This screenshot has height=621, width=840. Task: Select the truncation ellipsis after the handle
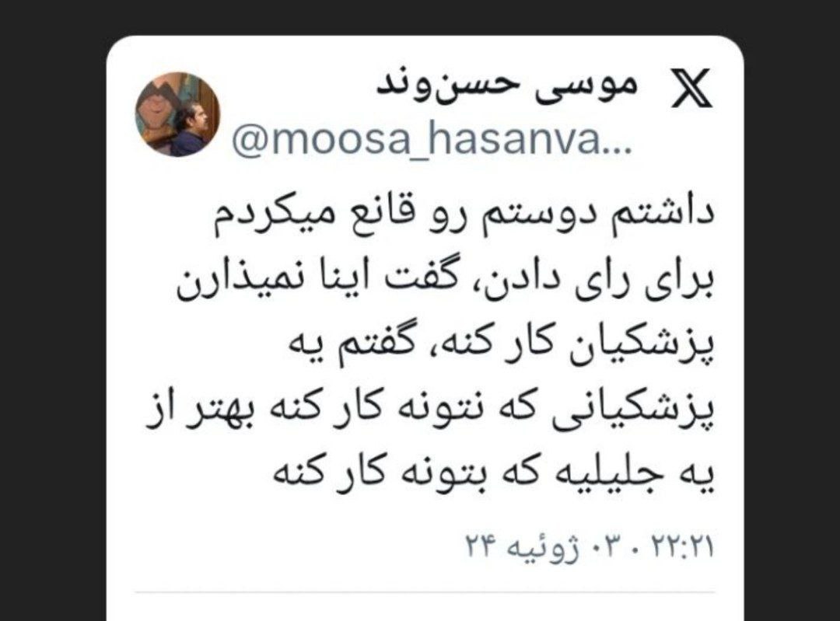coord(618,150)
